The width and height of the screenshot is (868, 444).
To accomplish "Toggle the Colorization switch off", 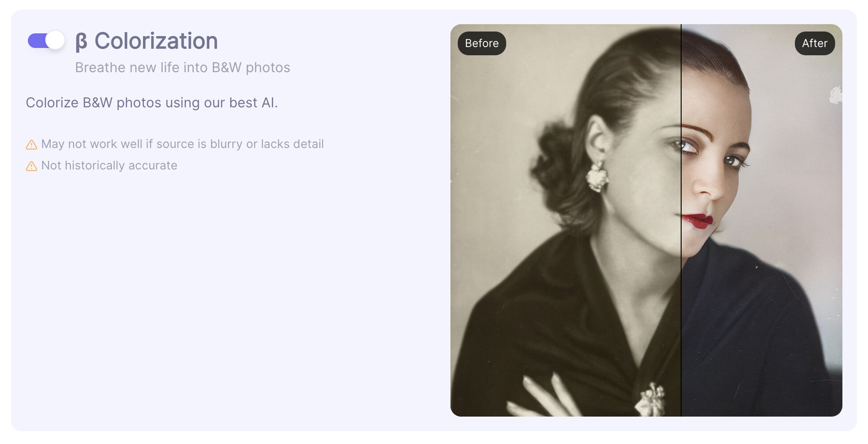I will tap(46, 41).
